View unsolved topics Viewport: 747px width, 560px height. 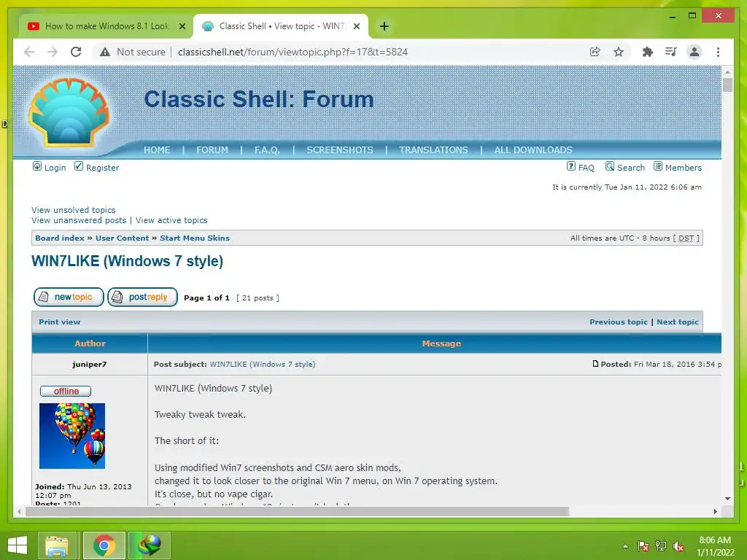point(74,210)
